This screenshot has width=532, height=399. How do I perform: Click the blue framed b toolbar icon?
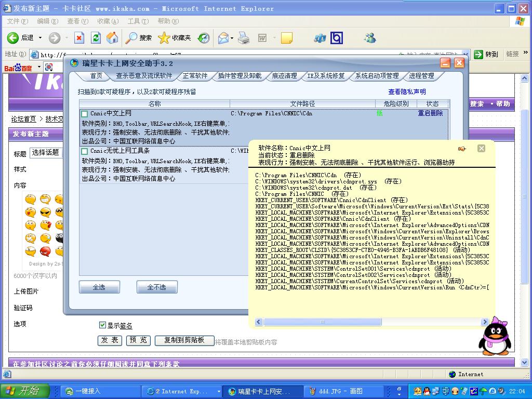pyautogui.click(x=337, y=38)
